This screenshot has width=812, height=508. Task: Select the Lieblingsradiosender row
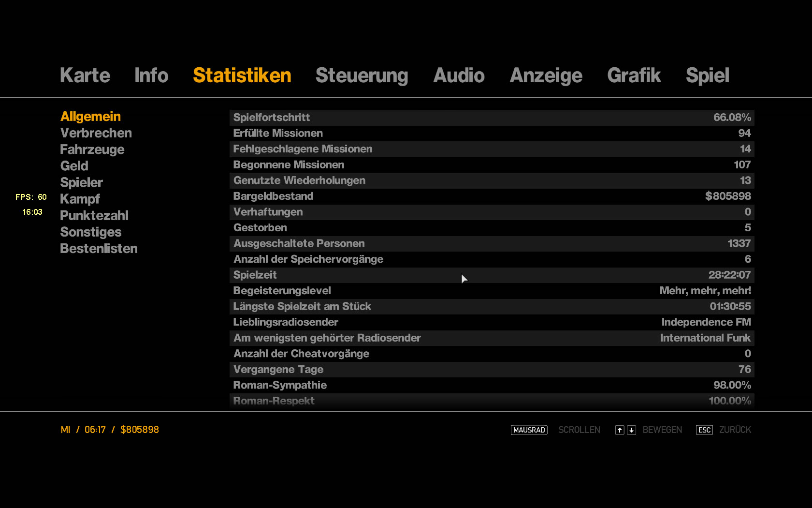click(x=492, y=322)
